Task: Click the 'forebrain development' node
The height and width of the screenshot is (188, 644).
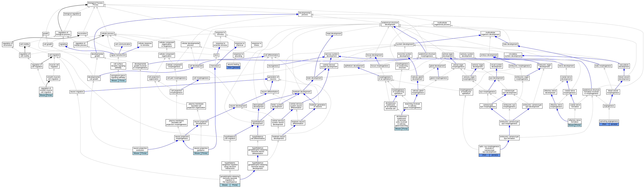Action: pyautogui.click(x=302, y=92)
